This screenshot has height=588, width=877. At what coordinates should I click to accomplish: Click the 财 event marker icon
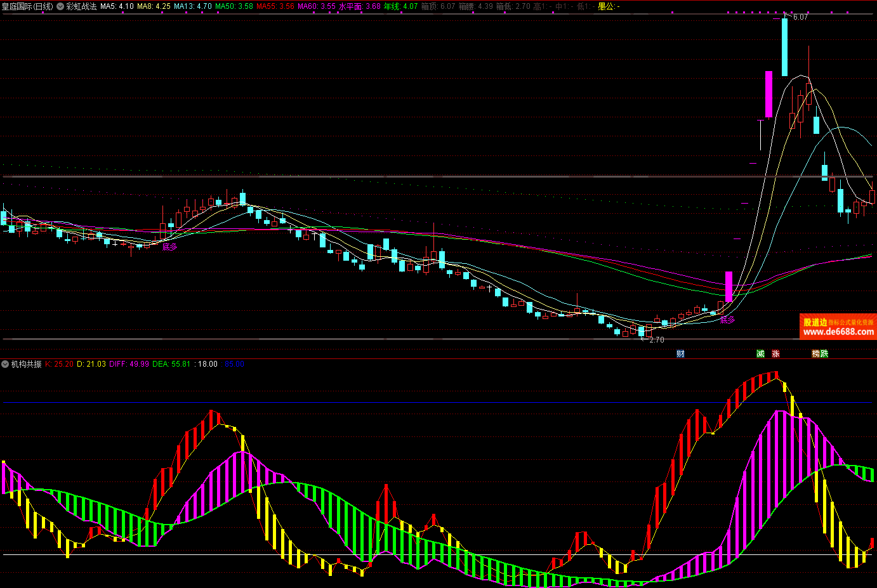point(680,354)
